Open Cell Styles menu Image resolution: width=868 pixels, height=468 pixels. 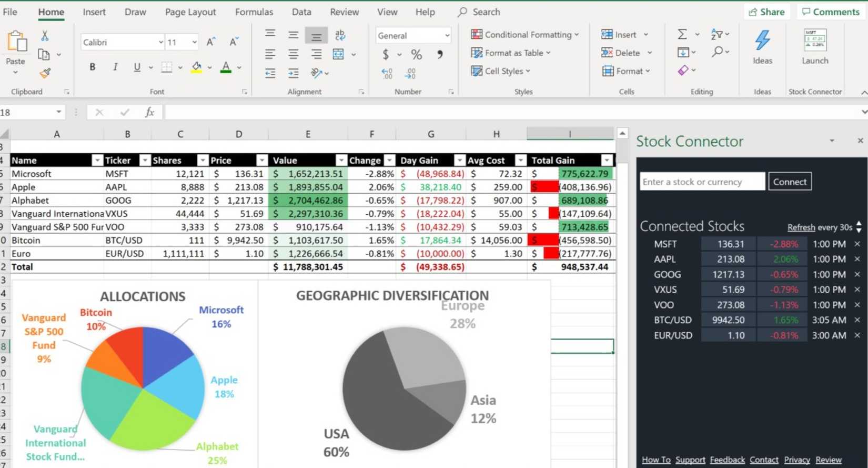click(x=500, y=71)
